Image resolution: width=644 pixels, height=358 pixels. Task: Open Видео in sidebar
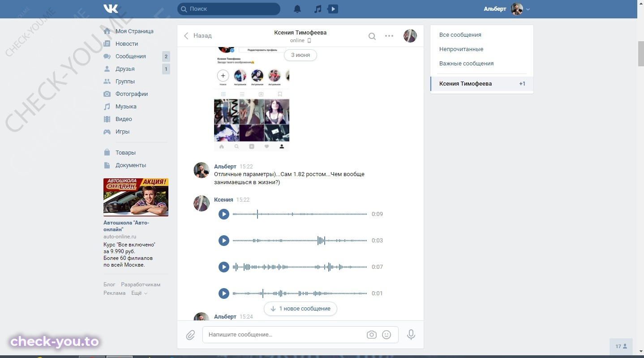124,119
